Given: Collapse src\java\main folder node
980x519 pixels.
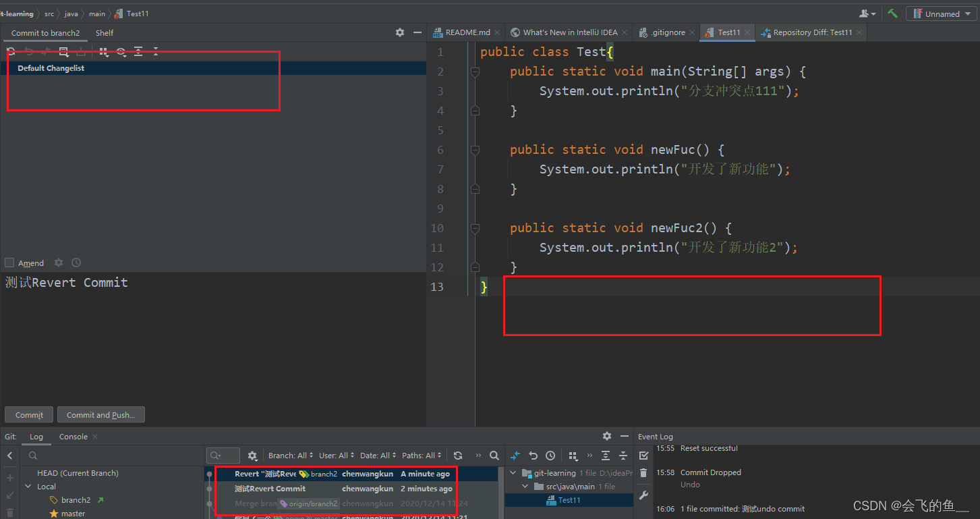Looking at the screenshot, I should coord(526,487).
